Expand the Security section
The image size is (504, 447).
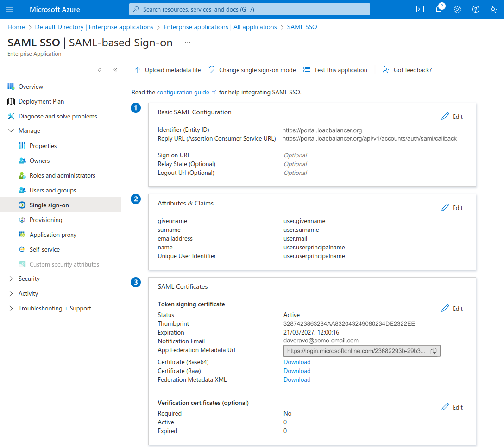point(11,279)
